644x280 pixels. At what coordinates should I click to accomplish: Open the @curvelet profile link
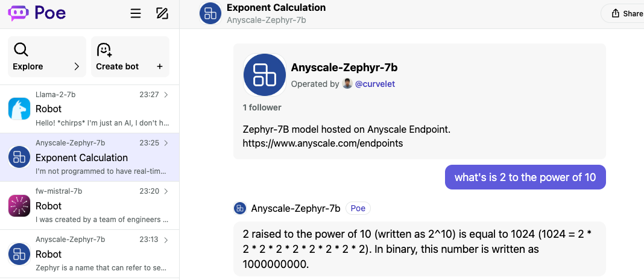(x=375, y=84)
